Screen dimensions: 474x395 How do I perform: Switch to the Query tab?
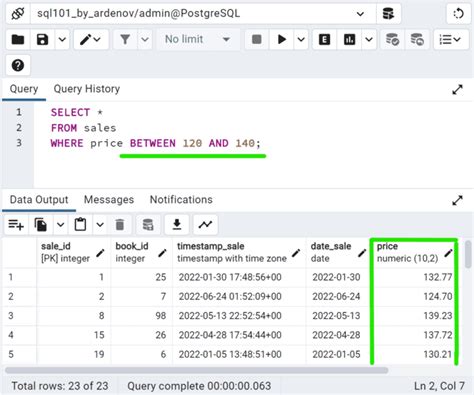[24, 89]
